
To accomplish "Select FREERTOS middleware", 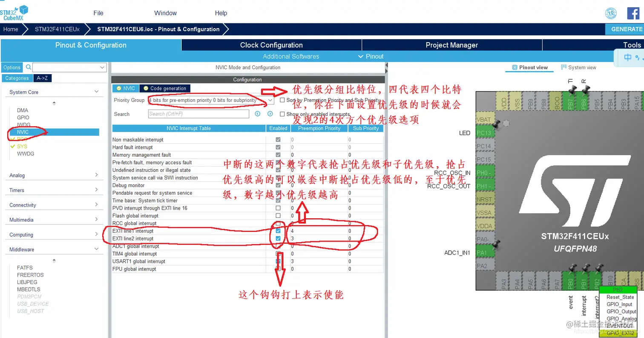I will pos(30,275).
